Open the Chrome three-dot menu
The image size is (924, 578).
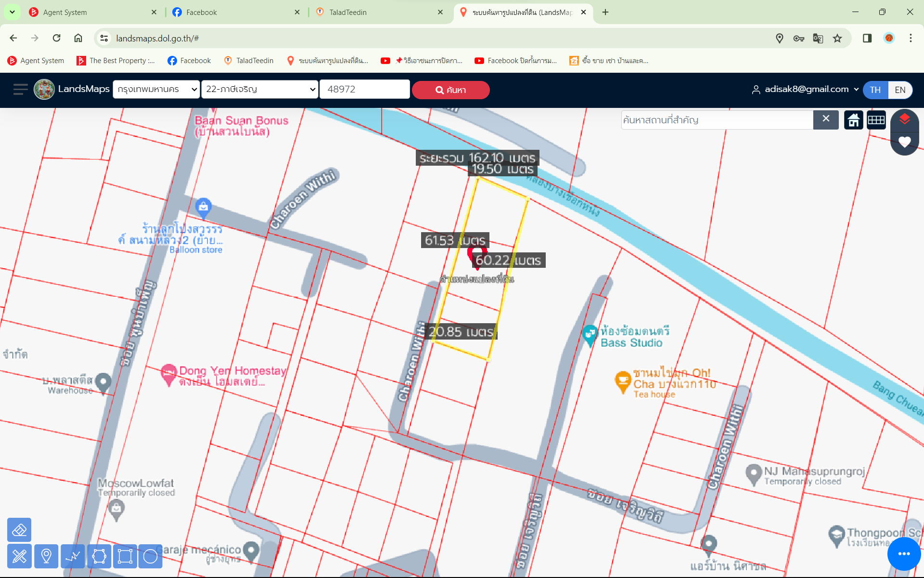point(911,38)
